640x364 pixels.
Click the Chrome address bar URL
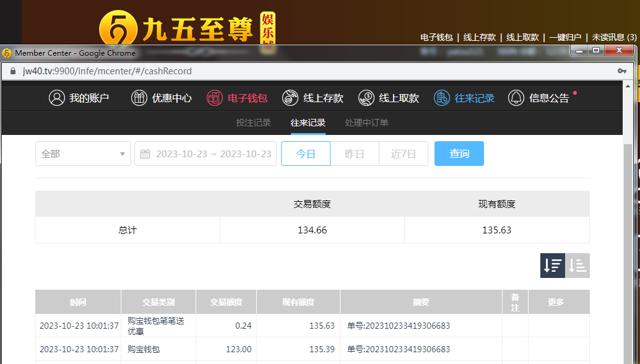pyautogui.click(x=107, y=71)
